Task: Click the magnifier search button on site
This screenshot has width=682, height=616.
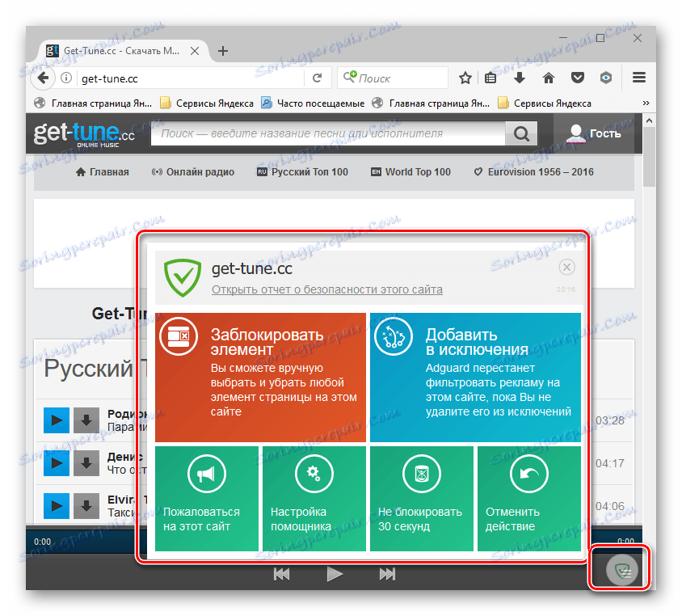Action: [521, 133]
